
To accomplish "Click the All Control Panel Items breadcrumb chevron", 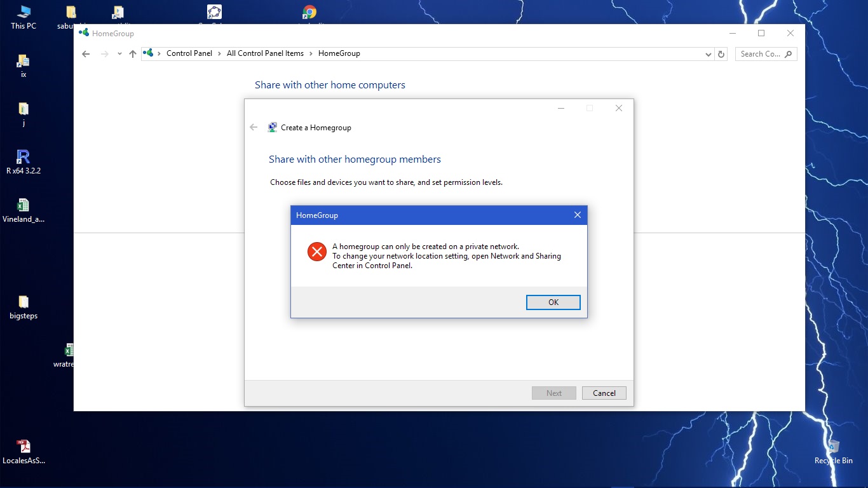I will pos(309,53).
